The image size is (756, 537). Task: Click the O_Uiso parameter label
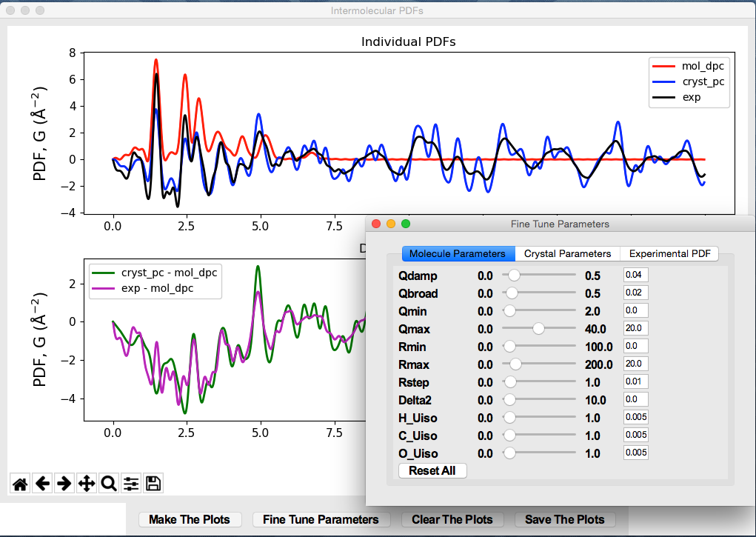click(418, 454)
